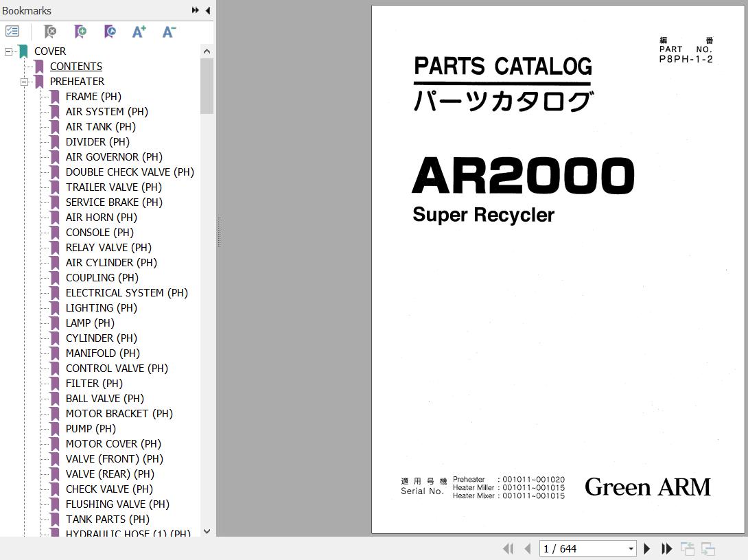Screen dimensions: 748x560
Task: Open the CYLINDER (PH) bookmark
Action: (x=101, y=338)
